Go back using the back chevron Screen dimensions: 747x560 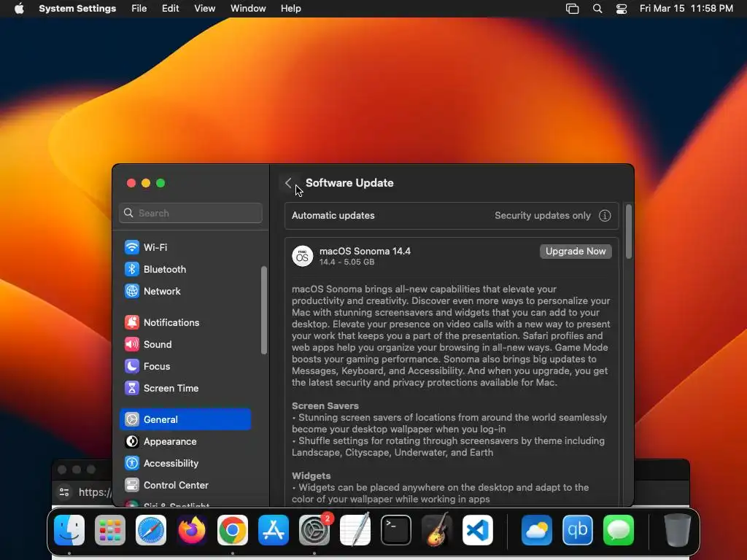coord(288,183)
